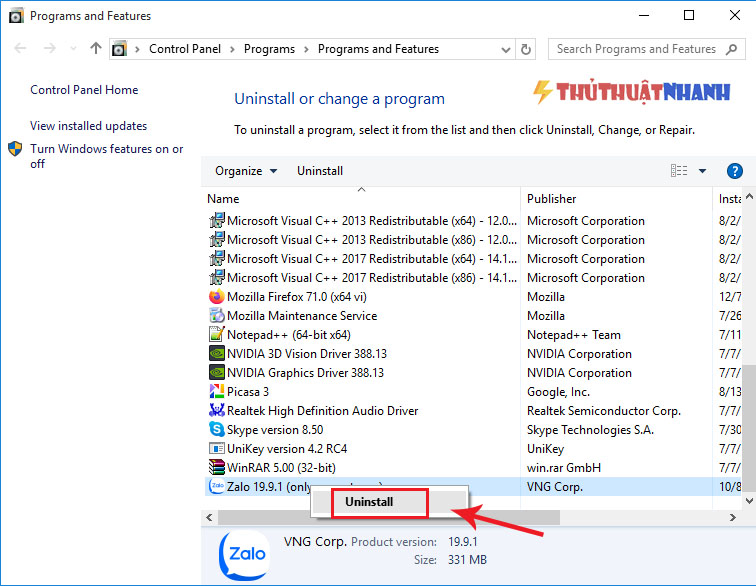
Task: Select Mozilla Firefox 71.0 (x64 vi) entry
Action: click(x=297, y=297)
